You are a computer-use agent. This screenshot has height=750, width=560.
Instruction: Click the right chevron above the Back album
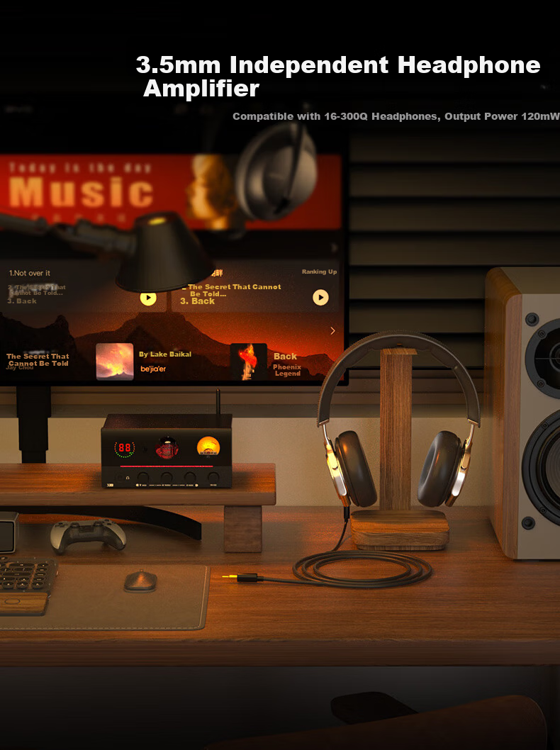(333, 330)
